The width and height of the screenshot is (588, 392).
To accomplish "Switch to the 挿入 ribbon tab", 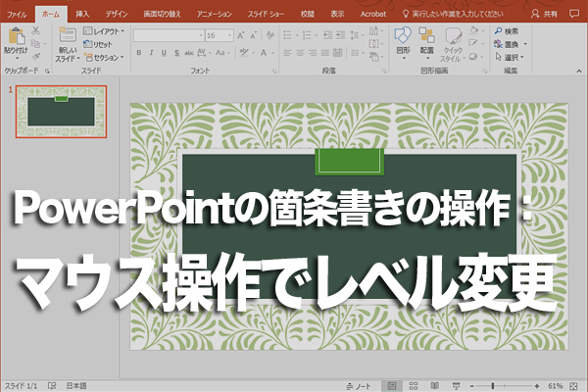I will click(82, 15).
